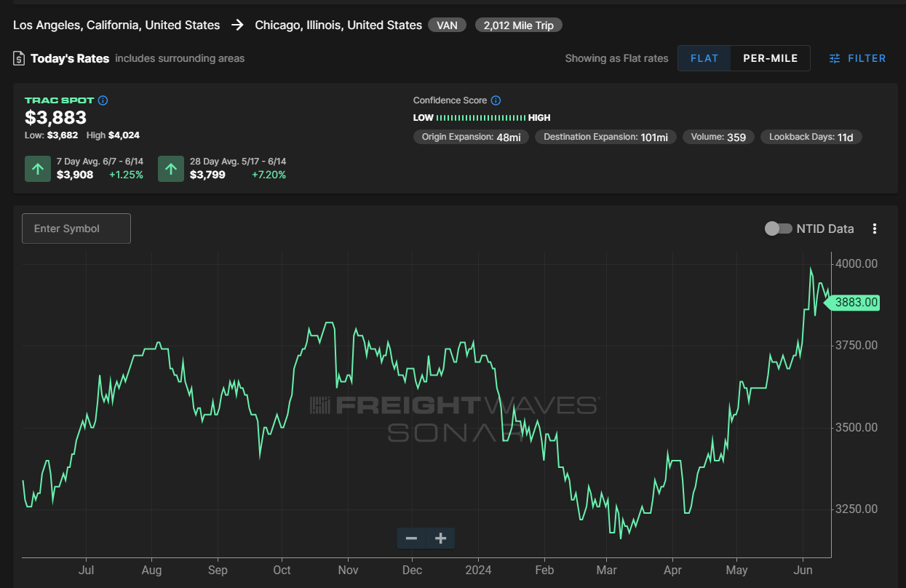Click the +1.25% change value
906x588 pixels.
126,175
